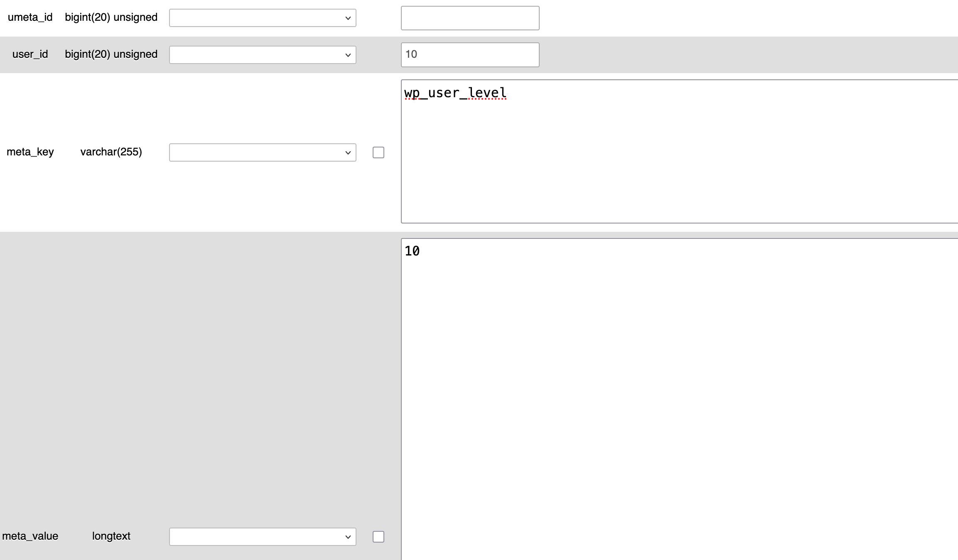The width and height of the screenshot is (958, 560).
Task: Click the user_id column name
Action: (x=30, y=54)
